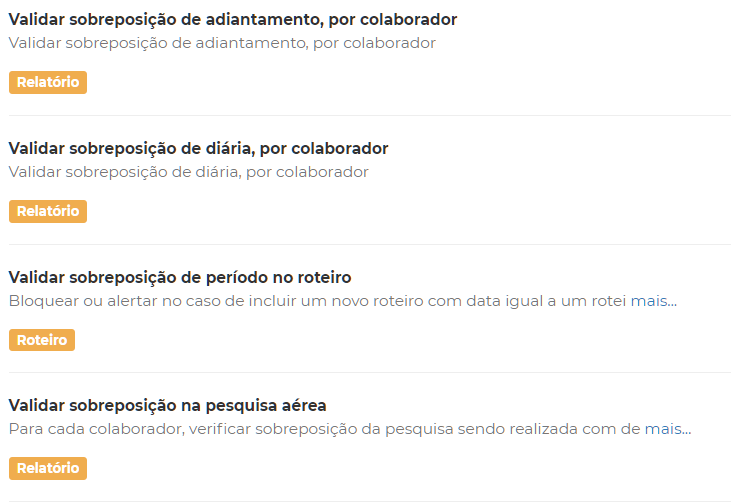The height and width of the screenshot is (504, 731).
Task: Select the Relatório tag under diária rule
Action: point(48,212)
